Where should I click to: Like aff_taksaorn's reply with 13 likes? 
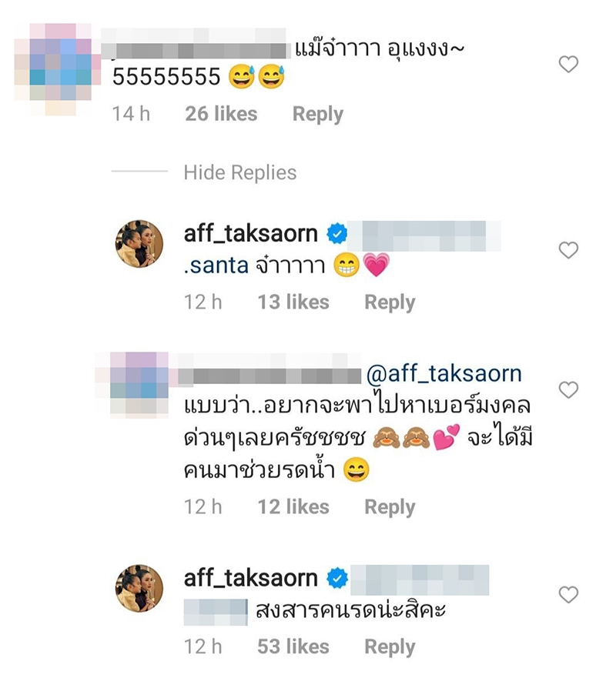(568, 250)
